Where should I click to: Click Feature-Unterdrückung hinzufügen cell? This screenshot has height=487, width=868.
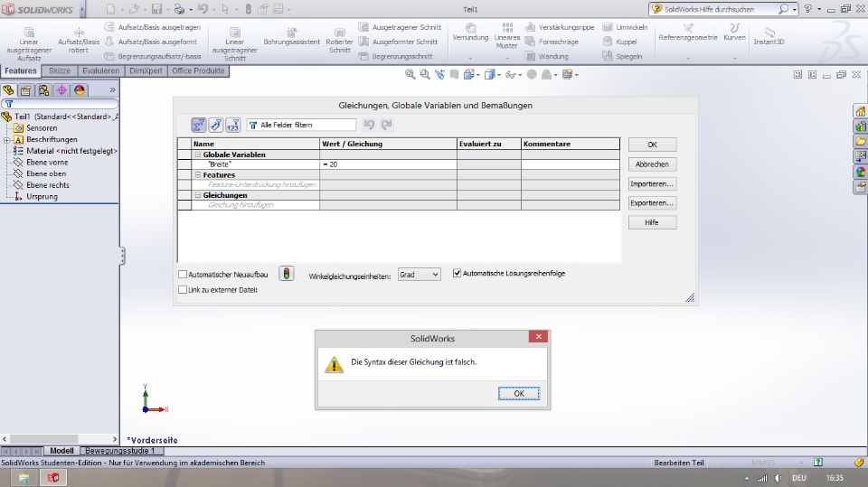click(x=255, y=185)
